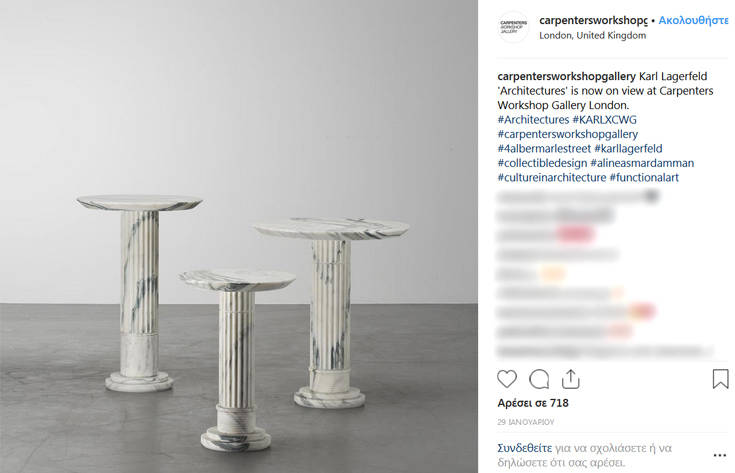Share the post using the share icon
This screenshot has width=735, height=473.
coord(570,379)
